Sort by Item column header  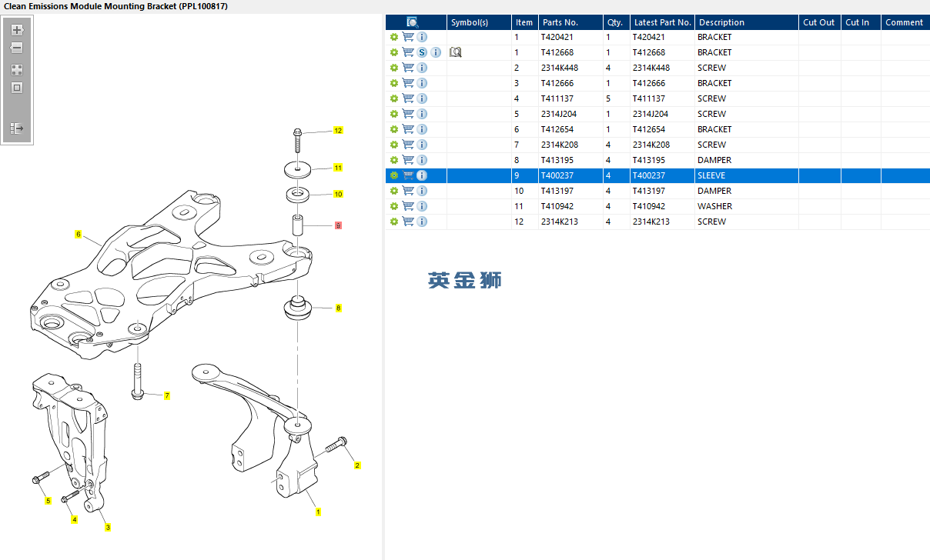click(524, 22)
